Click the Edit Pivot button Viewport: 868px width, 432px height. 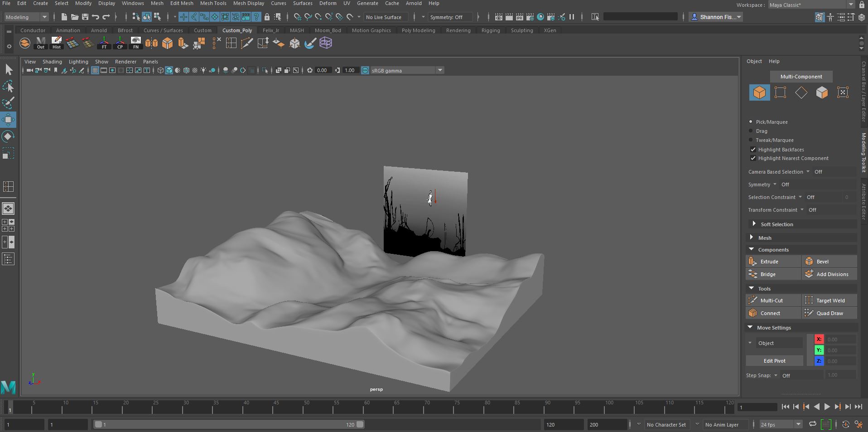pyautogui.click(x=775, y=360)
